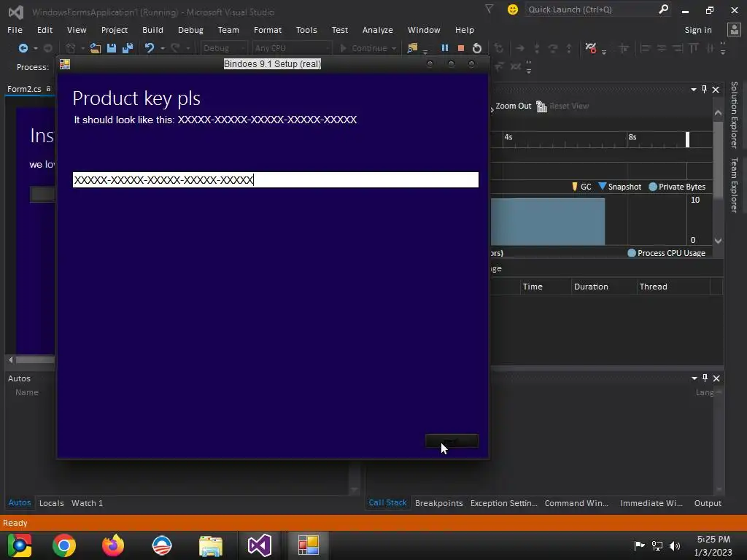Open the Undo history dropdown arrow
The height and width of the screenshot is (560, 747).
pos(163,49)
